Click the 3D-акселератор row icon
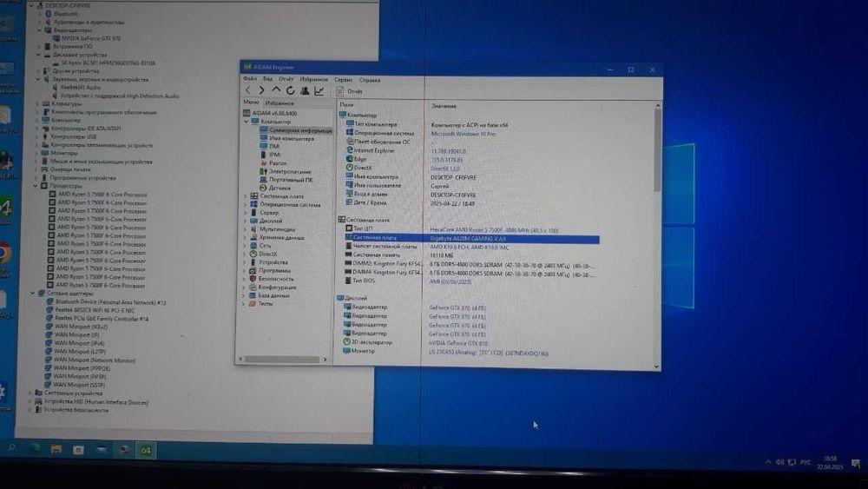Viewport: 868px width, 489px height. [346, 341]
